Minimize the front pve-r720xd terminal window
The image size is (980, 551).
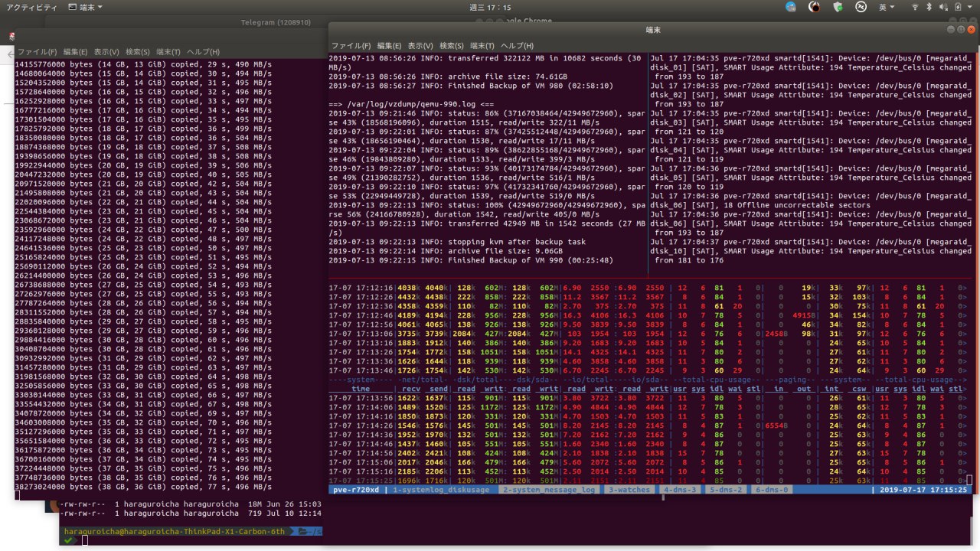951,29
